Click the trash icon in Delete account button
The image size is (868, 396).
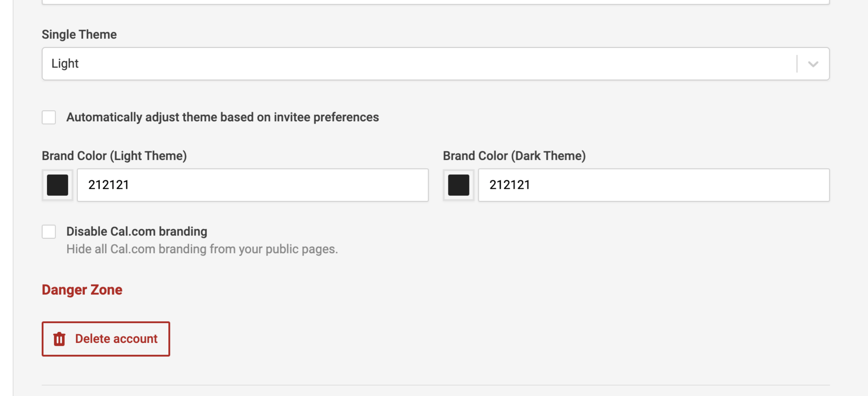[x=59, y=339]
